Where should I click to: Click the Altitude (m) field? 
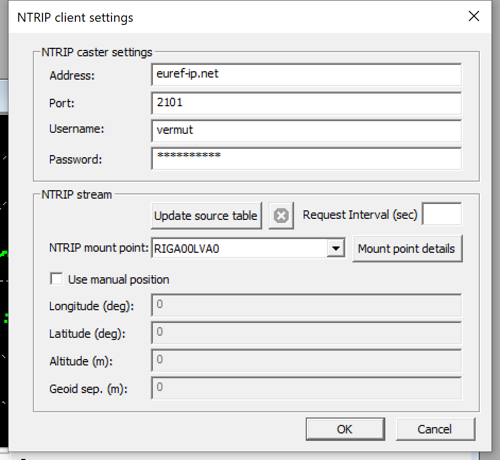pyautogui.click(x=306, y=360)
